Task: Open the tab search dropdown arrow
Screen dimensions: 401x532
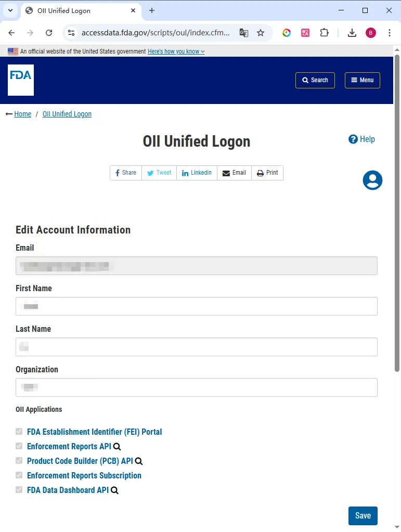Action: (x=10, y=10)
